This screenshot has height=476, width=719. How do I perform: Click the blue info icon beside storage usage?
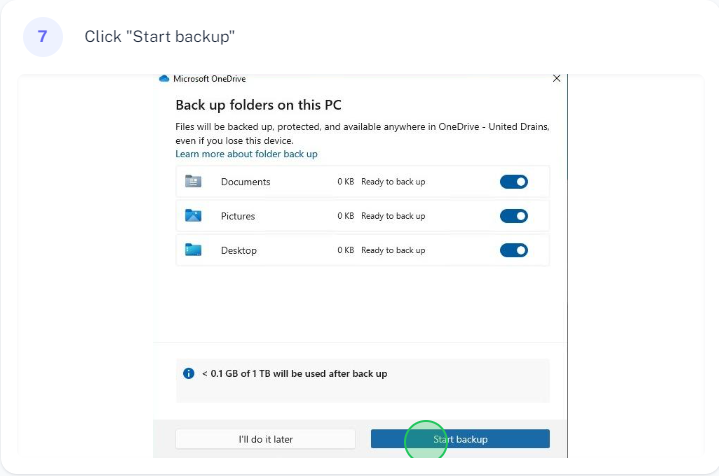[188, 374]
